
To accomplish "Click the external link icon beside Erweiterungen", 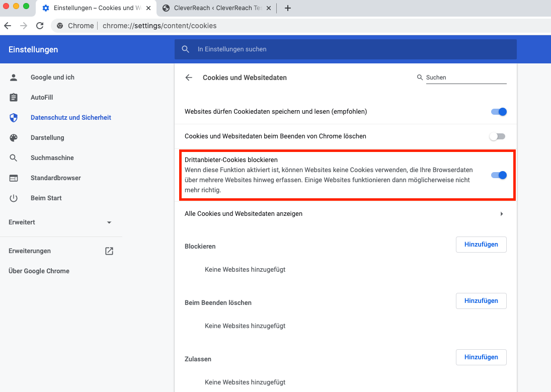I will [109, 251].
